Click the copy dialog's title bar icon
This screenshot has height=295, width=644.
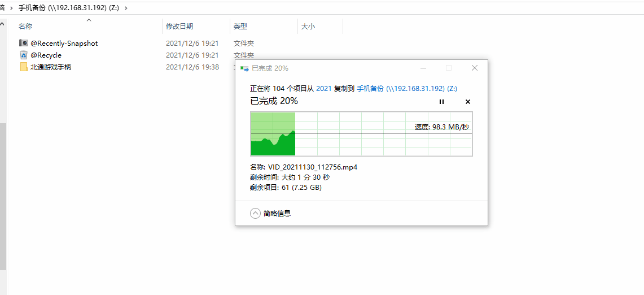244,68
